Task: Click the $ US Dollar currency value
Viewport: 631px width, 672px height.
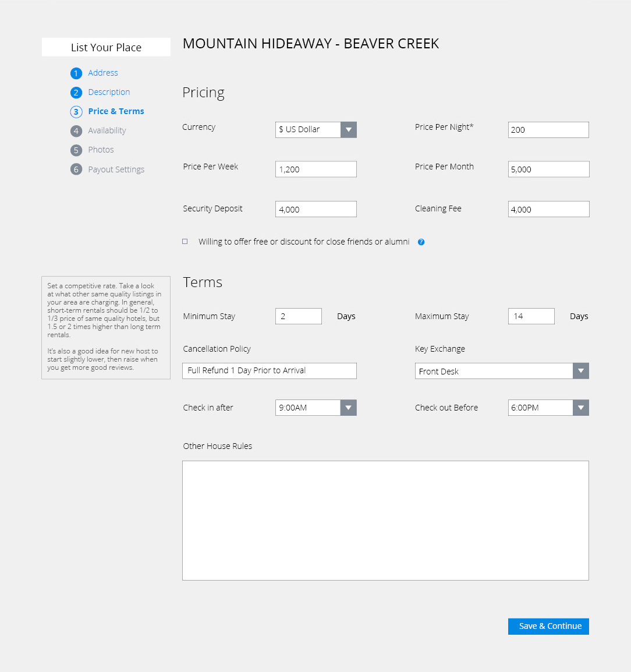Action: click(299, 129)
